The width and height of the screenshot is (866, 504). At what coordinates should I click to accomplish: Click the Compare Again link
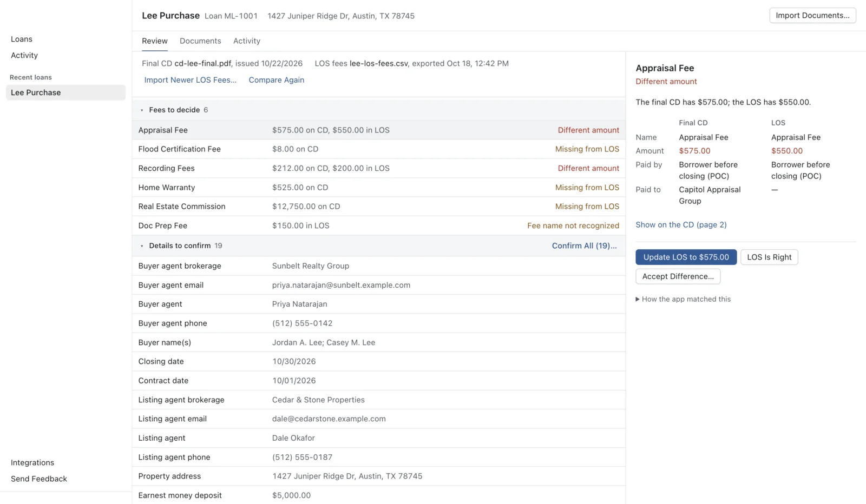(x=277, y=80)
